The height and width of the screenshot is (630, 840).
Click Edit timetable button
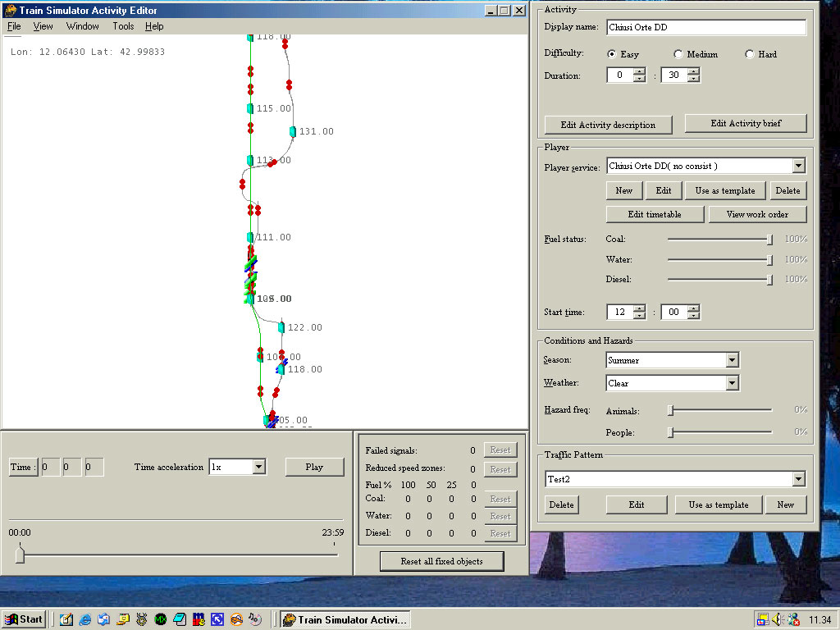pyautogui.click(x=655, y=214)
